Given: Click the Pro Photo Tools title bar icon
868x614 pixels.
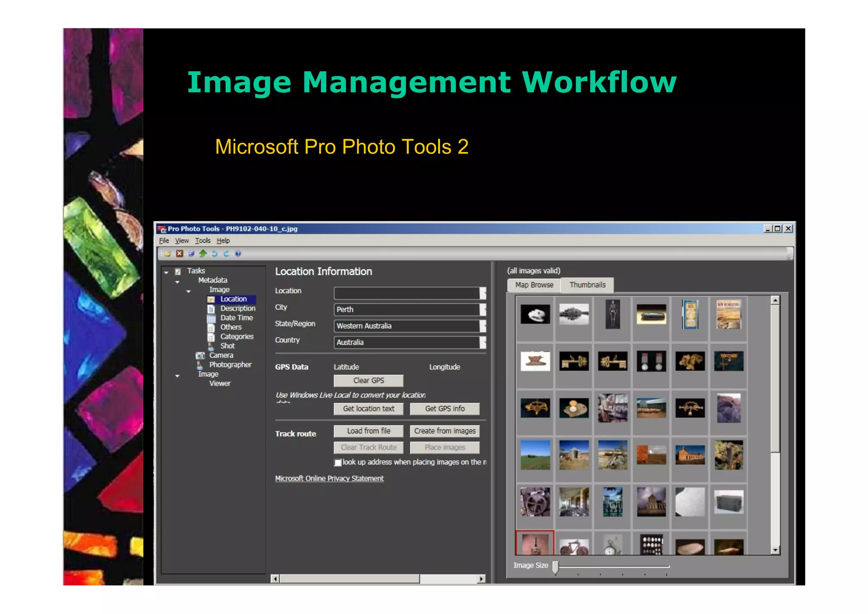Looking at the screenshot, I should (162, 229).
